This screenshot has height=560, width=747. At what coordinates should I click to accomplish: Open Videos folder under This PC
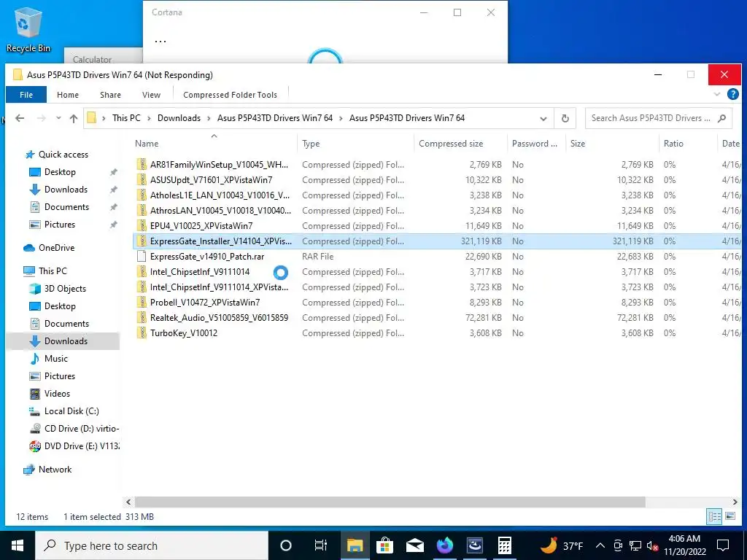tap(57, 393)
